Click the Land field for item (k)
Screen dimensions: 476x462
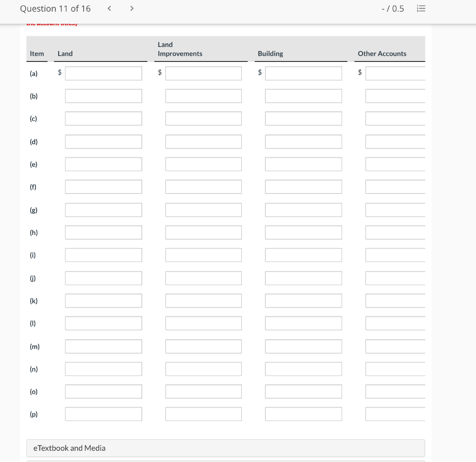click(x=104, y=301)
